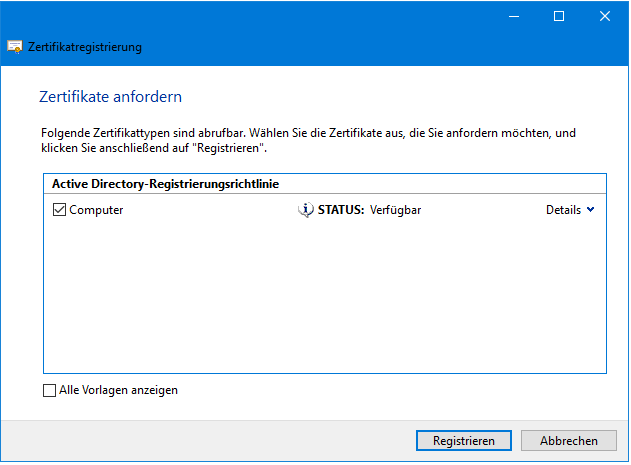The width and height of the screenshot is (631, 465).
Task: Click the Verfügbar status value
Action: coord(393,210)
